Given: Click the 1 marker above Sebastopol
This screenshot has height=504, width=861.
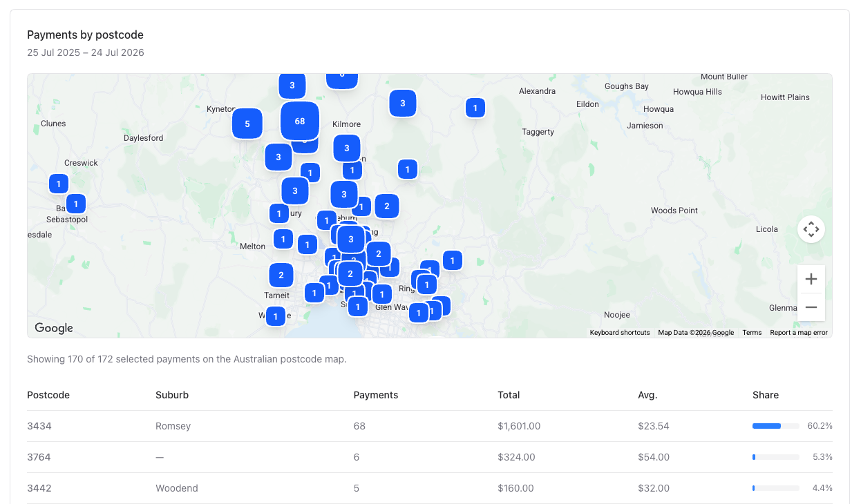Looking at the screenshot, I should 75,204.
